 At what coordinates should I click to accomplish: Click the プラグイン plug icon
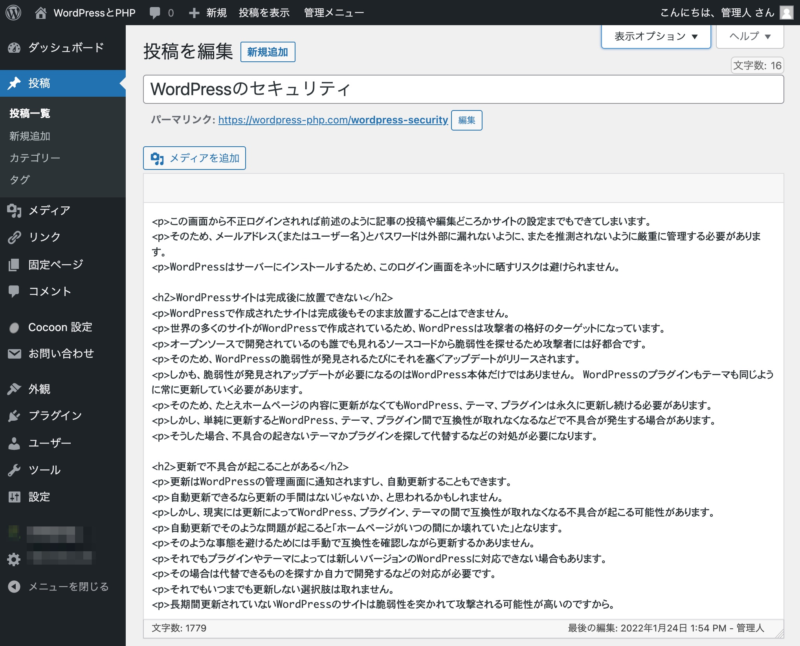tap(14, 416)
